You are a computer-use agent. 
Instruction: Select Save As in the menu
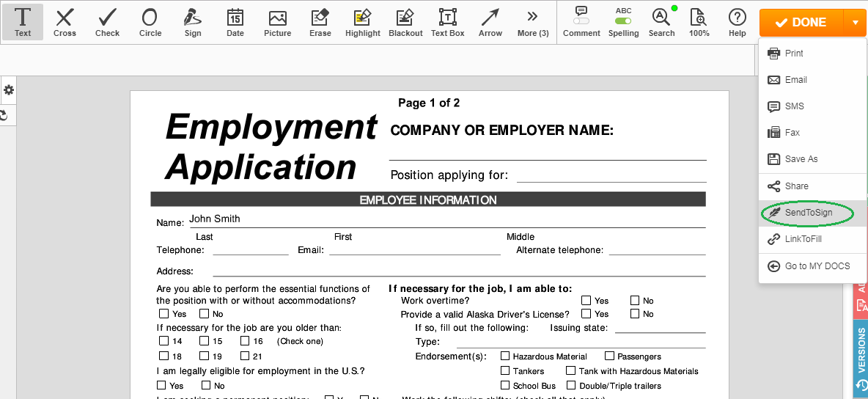pyautogui.click(x=801, y=159)
